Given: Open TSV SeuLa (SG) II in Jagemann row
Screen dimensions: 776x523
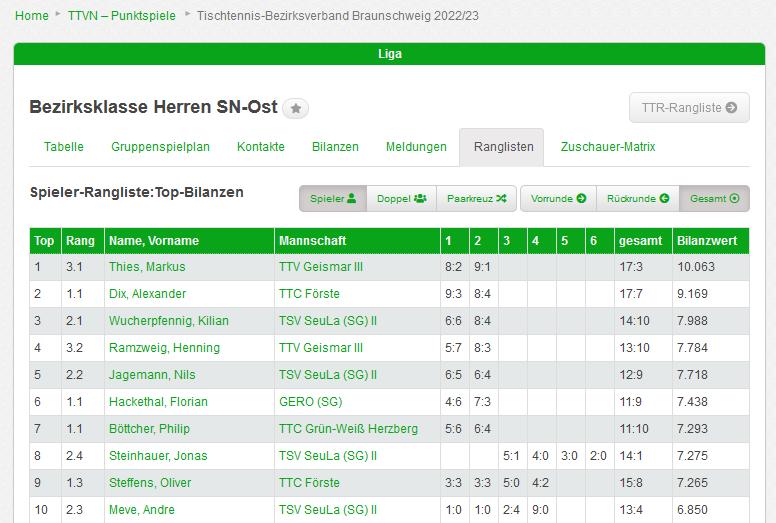Looking at the screenshot, I should [x=328, y=375].
